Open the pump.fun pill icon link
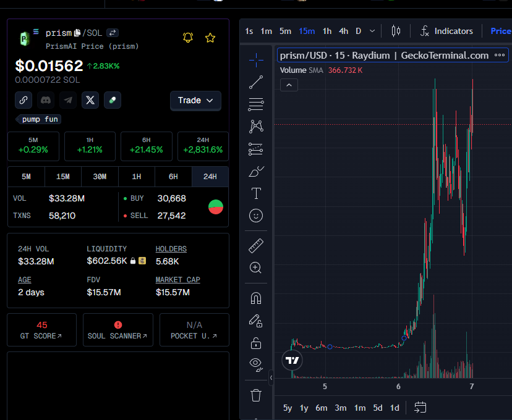 113,100
